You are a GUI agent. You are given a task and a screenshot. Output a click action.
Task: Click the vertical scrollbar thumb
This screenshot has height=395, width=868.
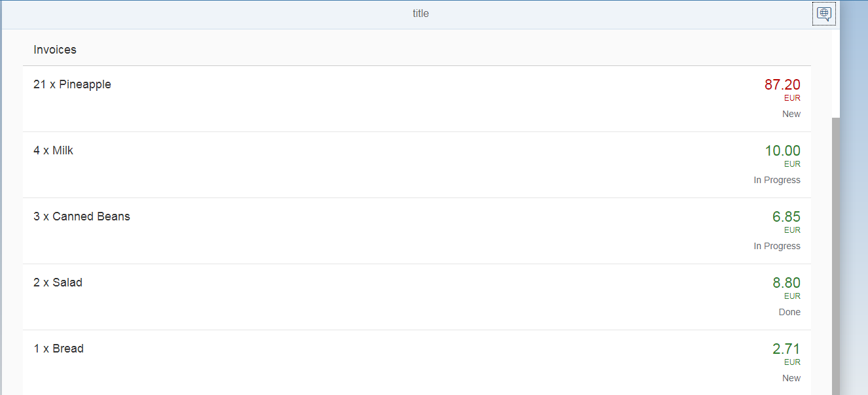point(835,255)
